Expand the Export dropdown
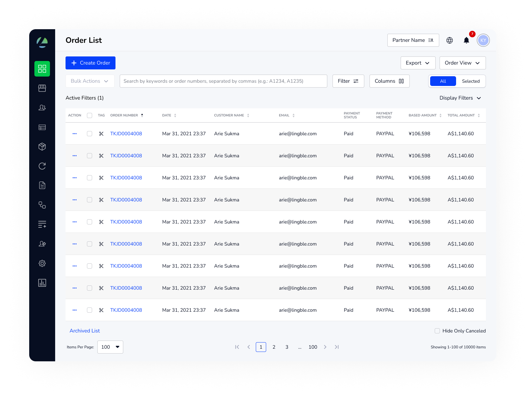 418,63
